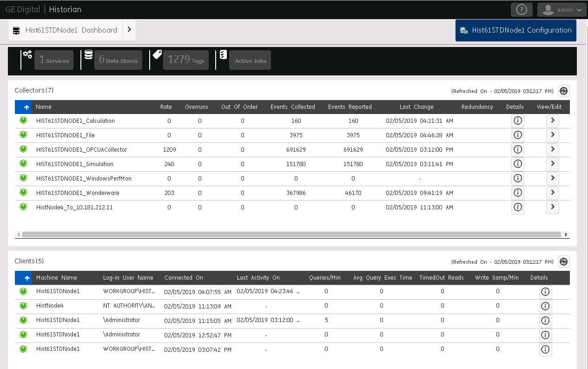Open View/Edit for HistNode4_To_10.181.212.11 collector

(x=552, y=208)
